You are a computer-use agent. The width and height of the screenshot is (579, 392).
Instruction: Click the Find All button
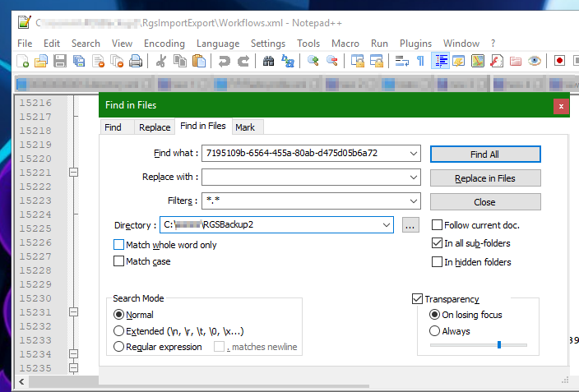tap(485, 154)
